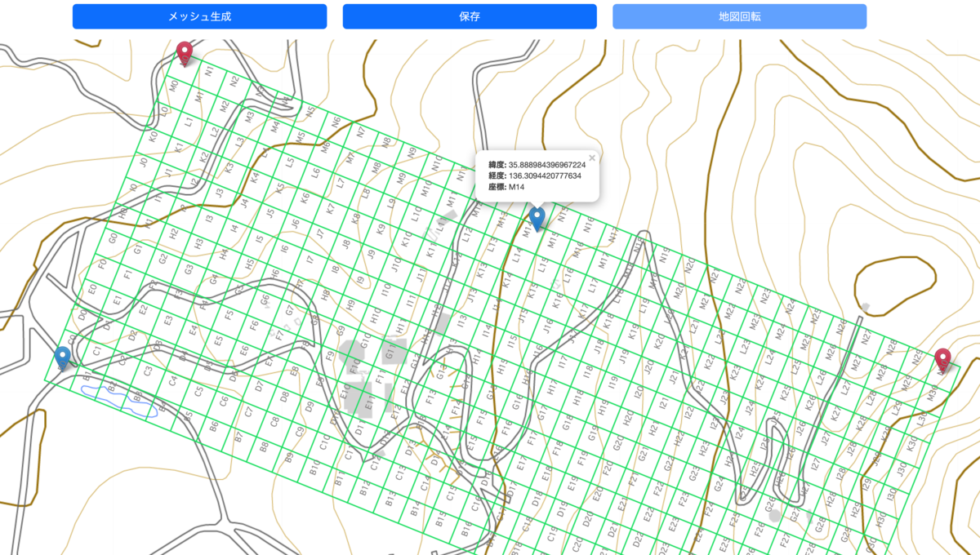Pick mesh cell B6

[x=214, y=425]
